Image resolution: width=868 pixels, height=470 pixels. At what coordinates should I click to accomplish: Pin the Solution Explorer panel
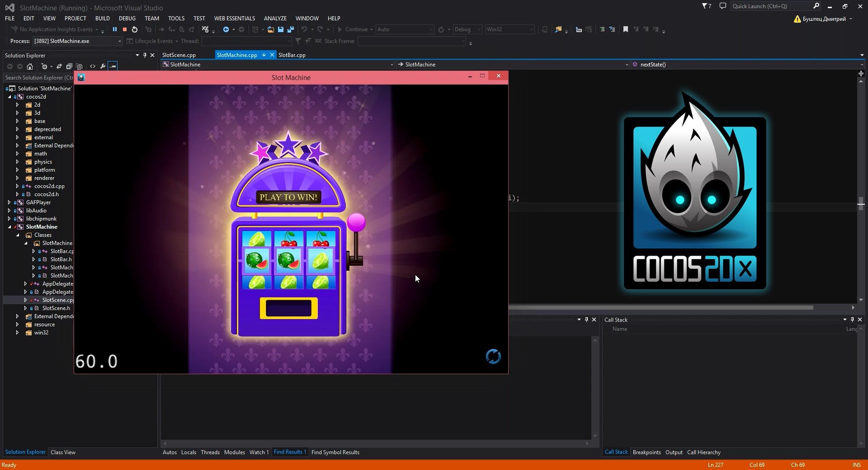[144, 55]
